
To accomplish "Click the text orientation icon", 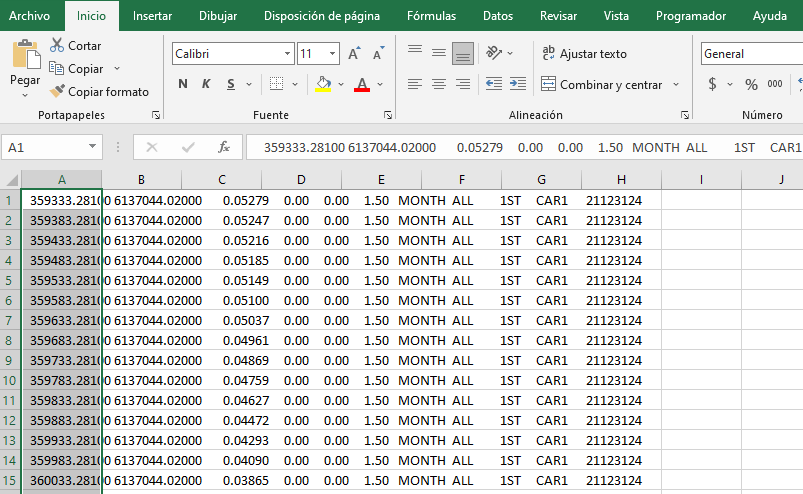I will pyautogui.click(x=494, y=53).
